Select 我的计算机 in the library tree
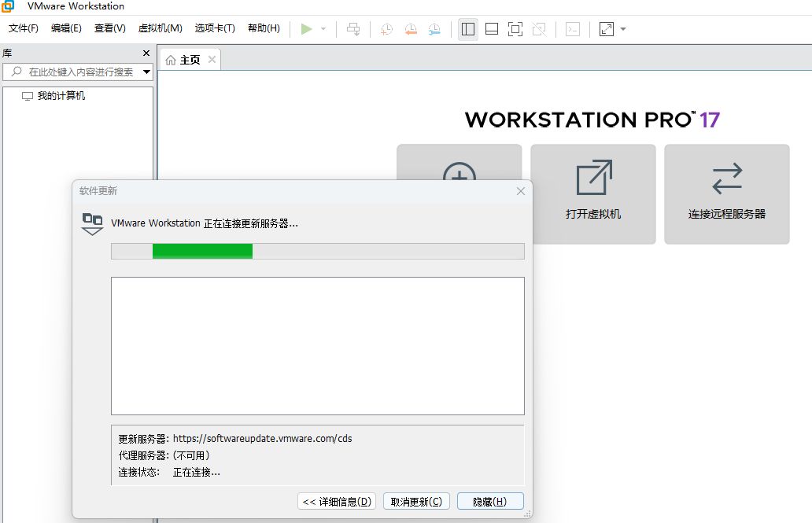This screenshot has width=812, height=523. coord(54,96)
